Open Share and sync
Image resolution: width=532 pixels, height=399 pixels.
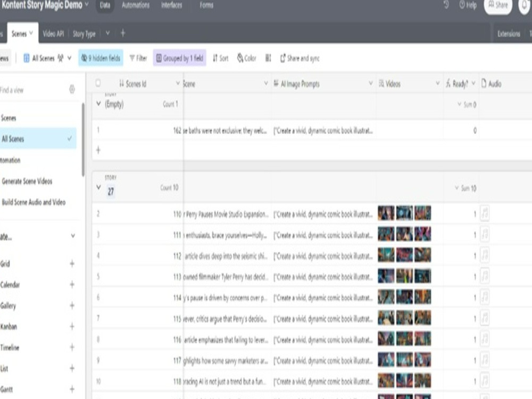(x=300, y=59)
